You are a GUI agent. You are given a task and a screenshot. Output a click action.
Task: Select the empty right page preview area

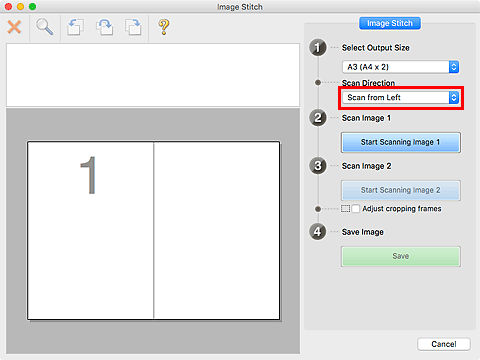(x=217, y=230)
